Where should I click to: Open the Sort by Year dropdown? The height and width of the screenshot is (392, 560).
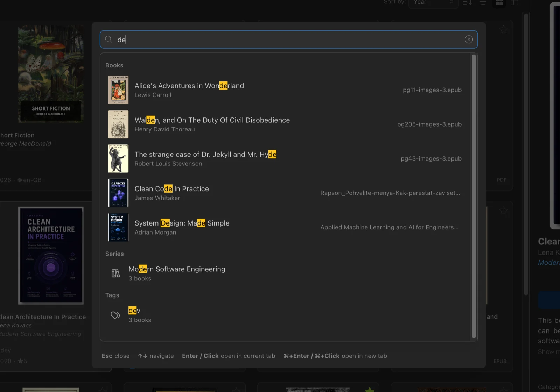coord(433,3)
